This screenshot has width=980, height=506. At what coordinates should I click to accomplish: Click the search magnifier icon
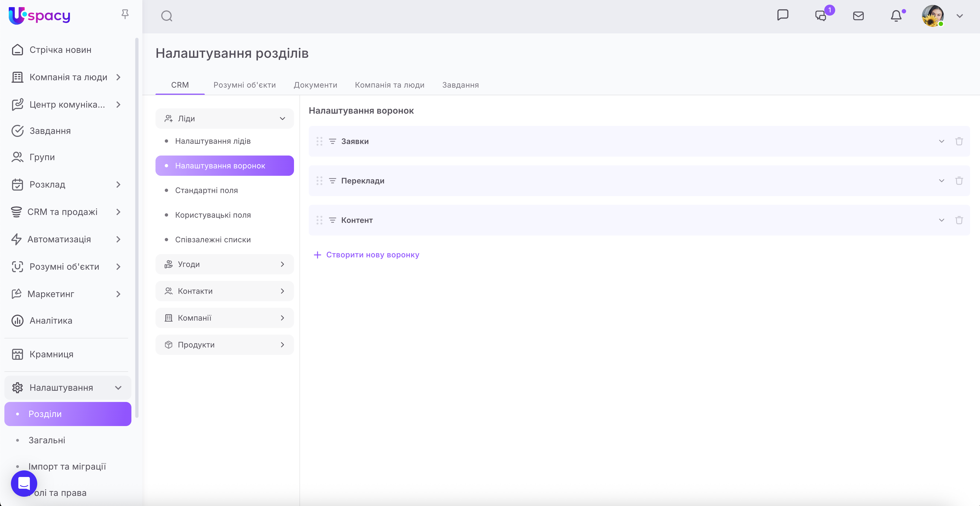167,16
